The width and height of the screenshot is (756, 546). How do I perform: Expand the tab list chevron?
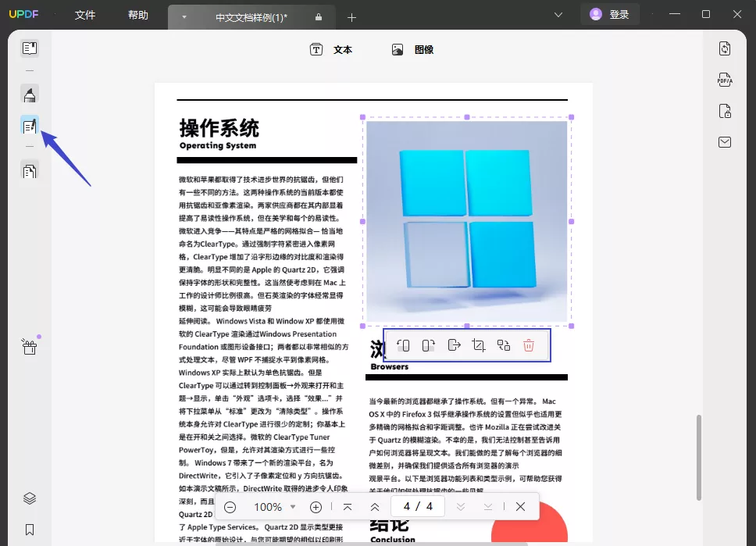558,15
